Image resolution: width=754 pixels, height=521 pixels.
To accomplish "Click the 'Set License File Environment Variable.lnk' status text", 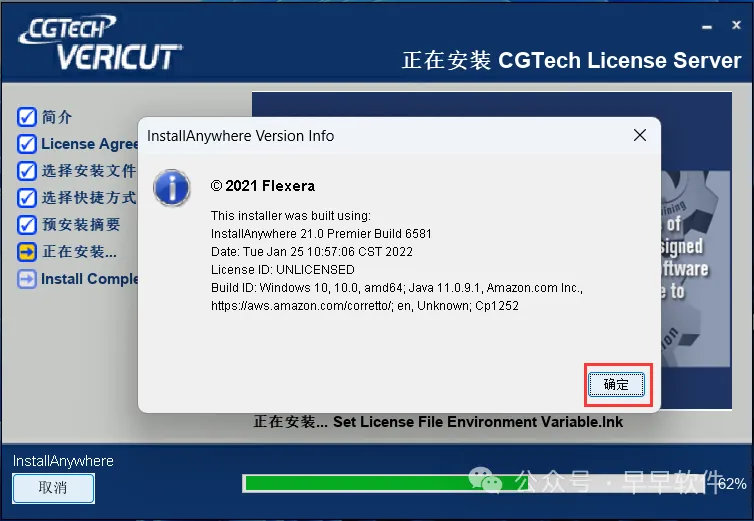I will coord(478,422).
